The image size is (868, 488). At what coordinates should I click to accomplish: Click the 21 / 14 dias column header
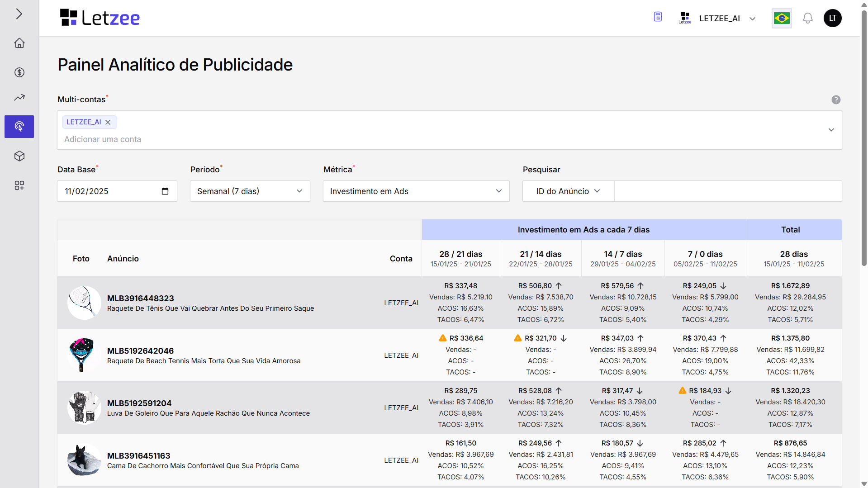[541, 258]
